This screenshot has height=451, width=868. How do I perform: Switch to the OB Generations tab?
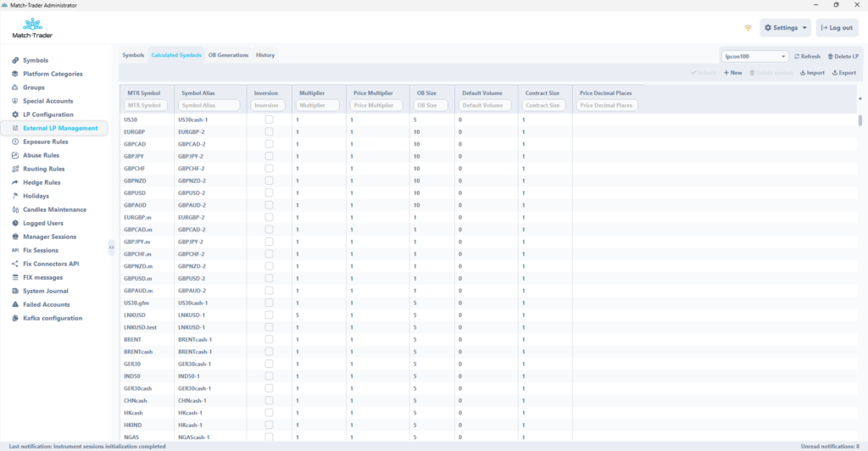tap(228, 55)
